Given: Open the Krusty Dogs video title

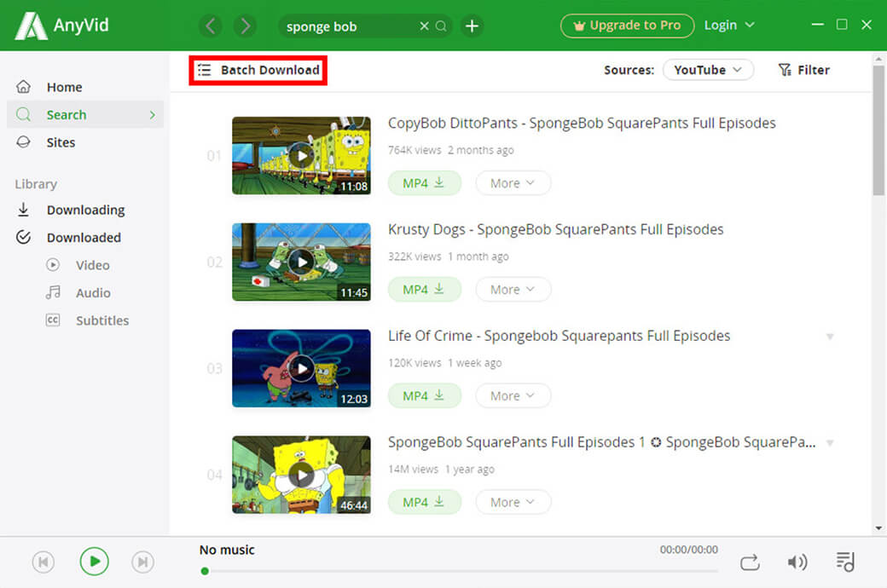Looking at the screenshot, I should [555, 229].
